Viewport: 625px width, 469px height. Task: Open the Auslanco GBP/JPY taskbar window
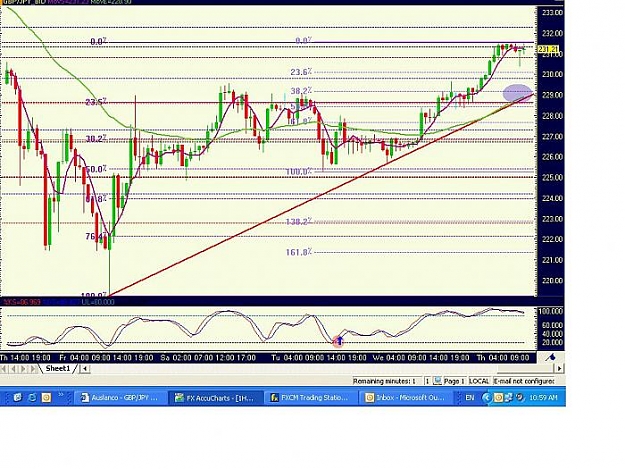[120, 397]
